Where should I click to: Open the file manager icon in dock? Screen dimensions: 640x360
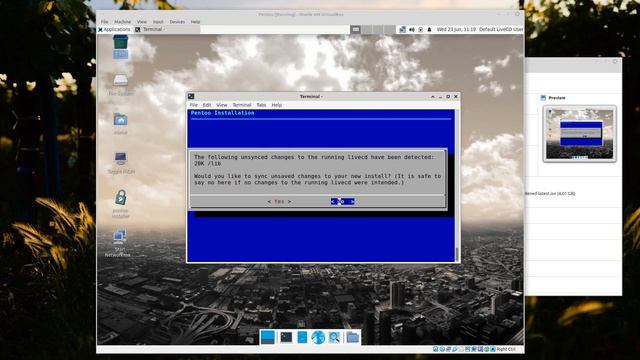[x=302, y=337]
